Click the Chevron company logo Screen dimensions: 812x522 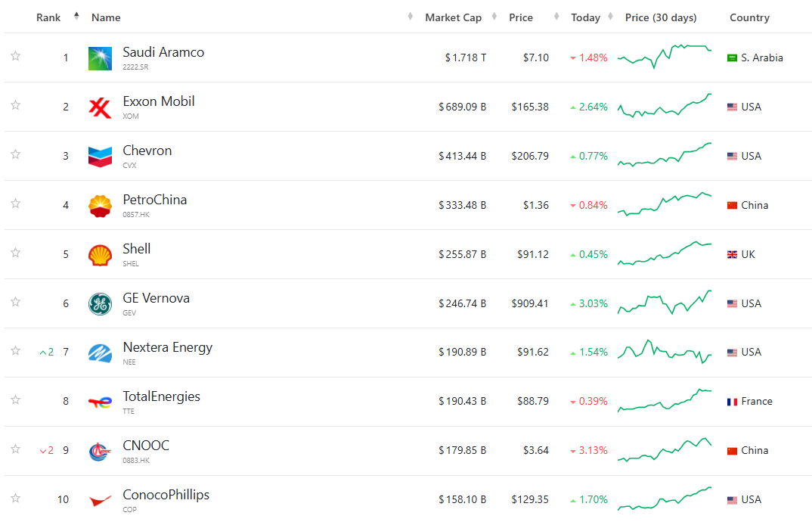point(100,157)
